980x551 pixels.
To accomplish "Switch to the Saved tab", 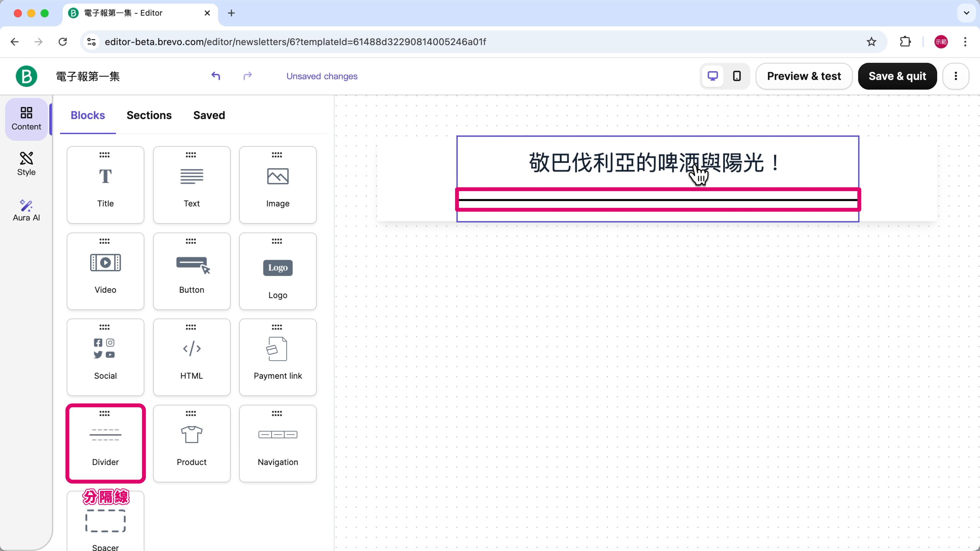I will [x=209, y=115].
